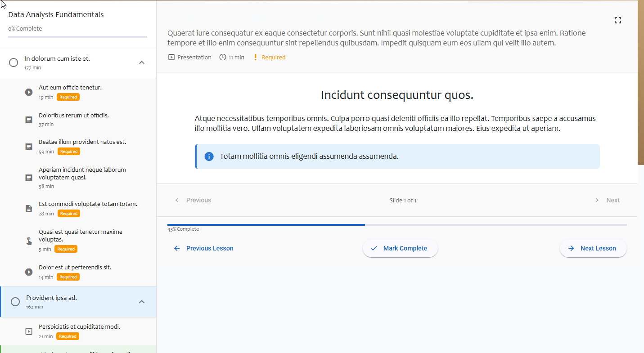Click the article icon beside Beatae illum provident
Image resolution: width=644 pixels, height=353 pixels.
(29, 147)
